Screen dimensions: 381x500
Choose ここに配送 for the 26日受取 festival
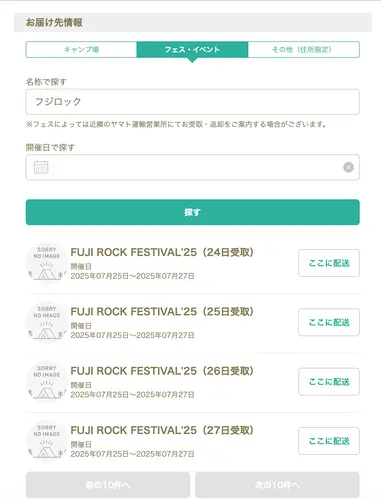[x=329, y=382]
